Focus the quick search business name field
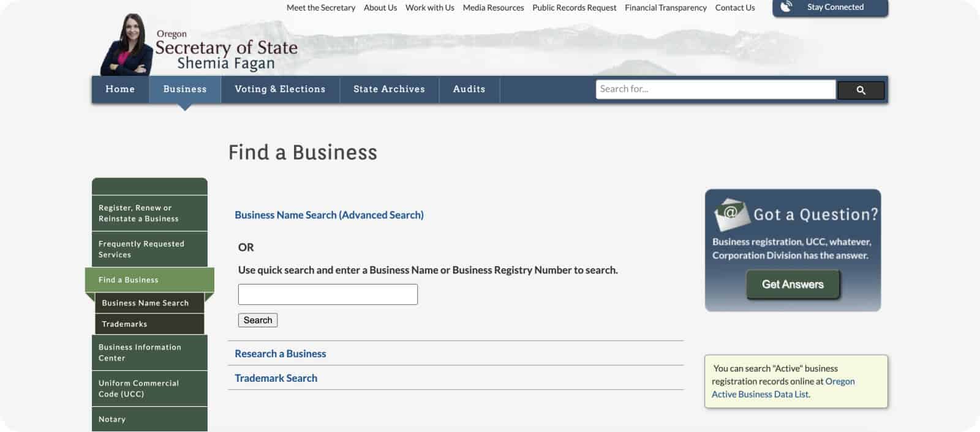This screenshot has width=980, height=432. [328, 294]
